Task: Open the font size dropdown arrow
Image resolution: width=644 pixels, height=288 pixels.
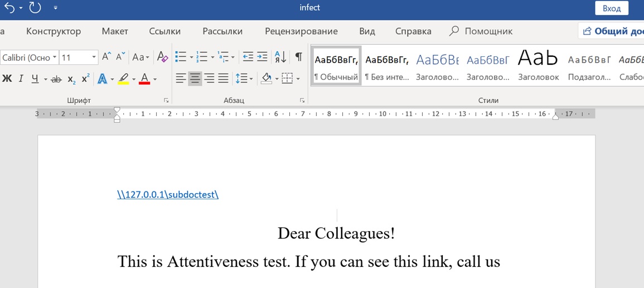Action: pos(94,57)
